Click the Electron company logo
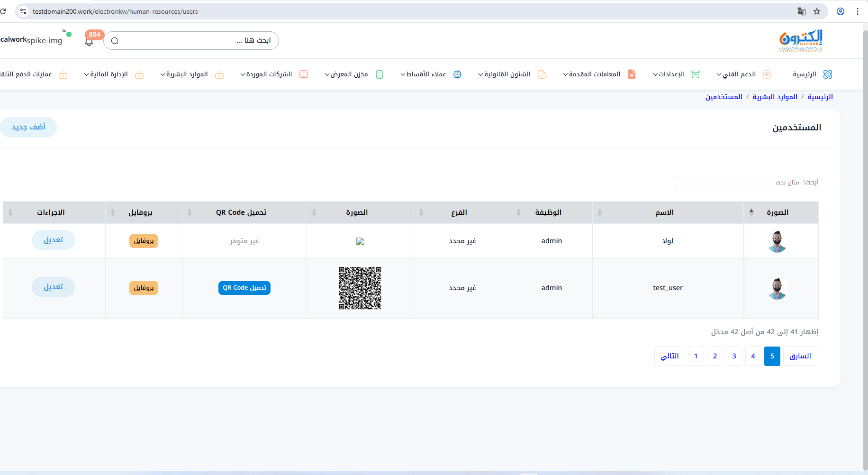 tap(801, 41)
